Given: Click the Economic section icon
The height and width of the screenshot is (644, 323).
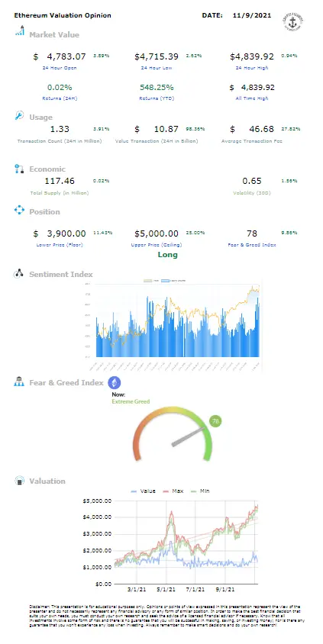Looking at the screenshot, I should click(x=19, y=169).
